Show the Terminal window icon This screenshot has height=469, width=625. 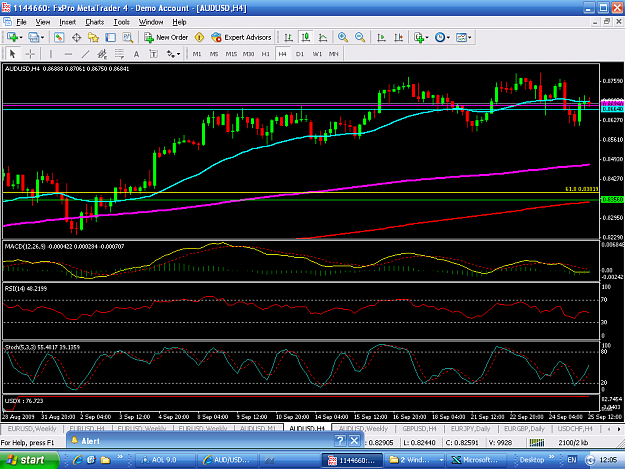click(110, 37)
